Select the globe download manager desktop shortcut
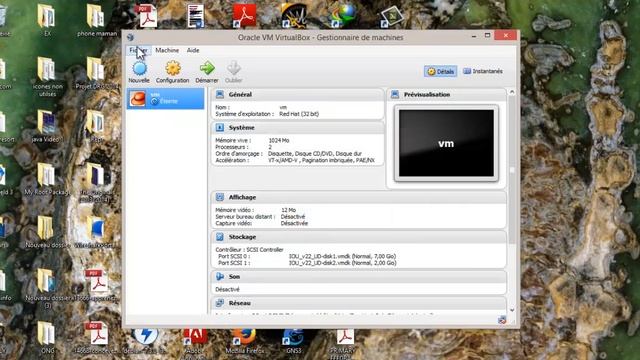Screen dimensions: 640x360 tap(343, 16)
